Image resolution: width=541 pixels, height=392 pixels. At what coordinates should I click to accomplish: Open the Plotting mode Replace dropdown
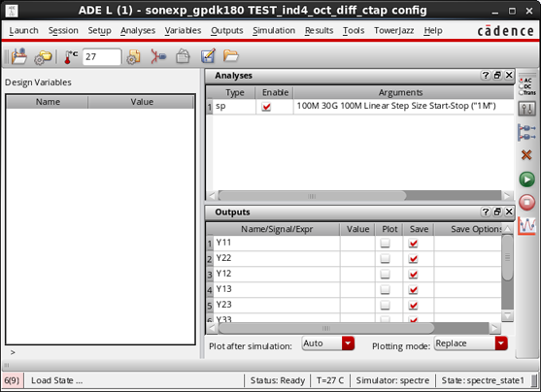[471, 343]
